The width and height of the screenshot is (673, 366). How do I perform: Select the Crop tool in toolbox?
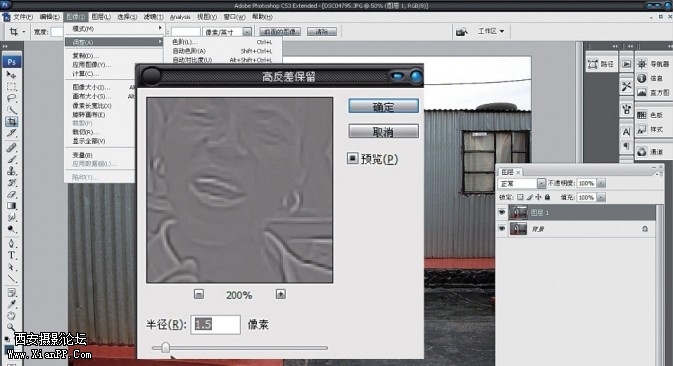pos(12,122)
